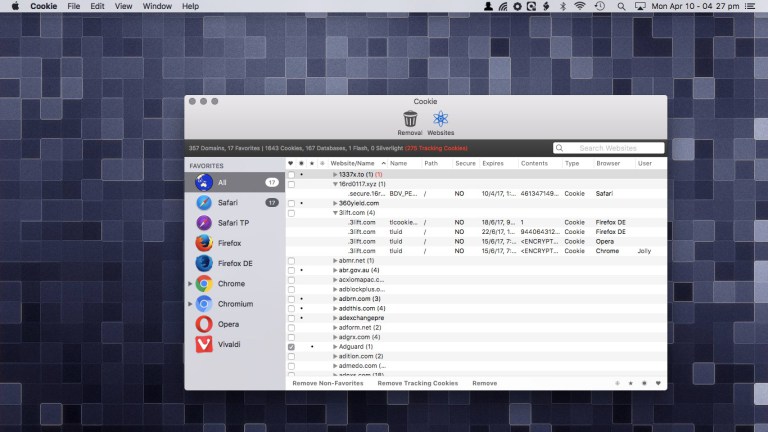Click Remove Non-Favorites button

(328, 384)
